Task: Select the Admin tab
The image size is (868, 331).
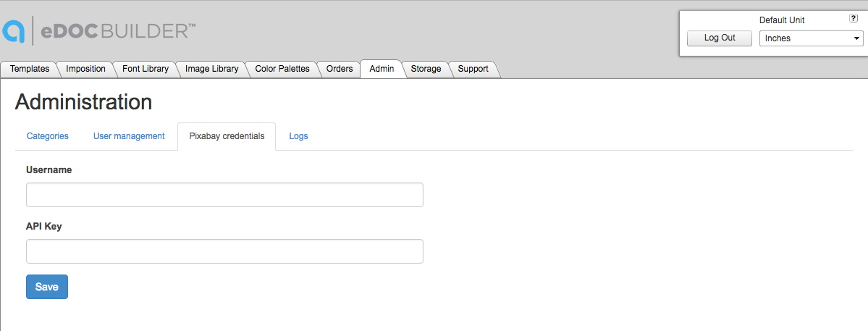Action: click(x=382, y=69)
